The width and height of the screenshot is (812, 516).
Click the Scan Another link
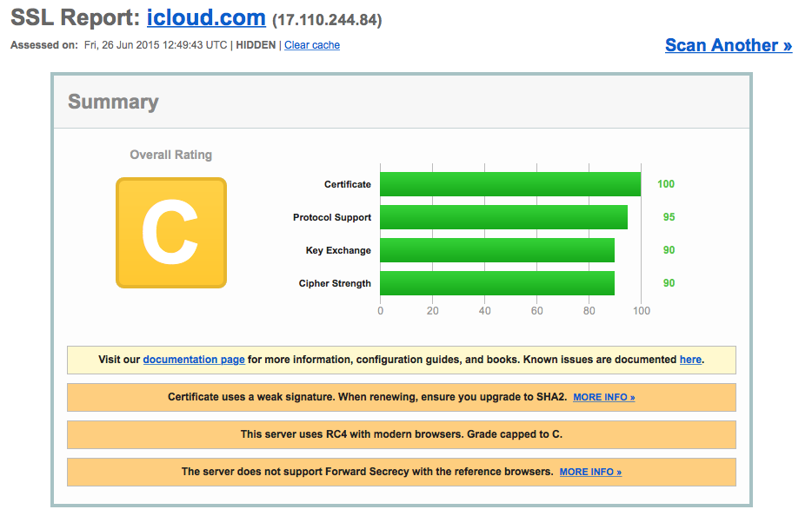coord(729,45)
